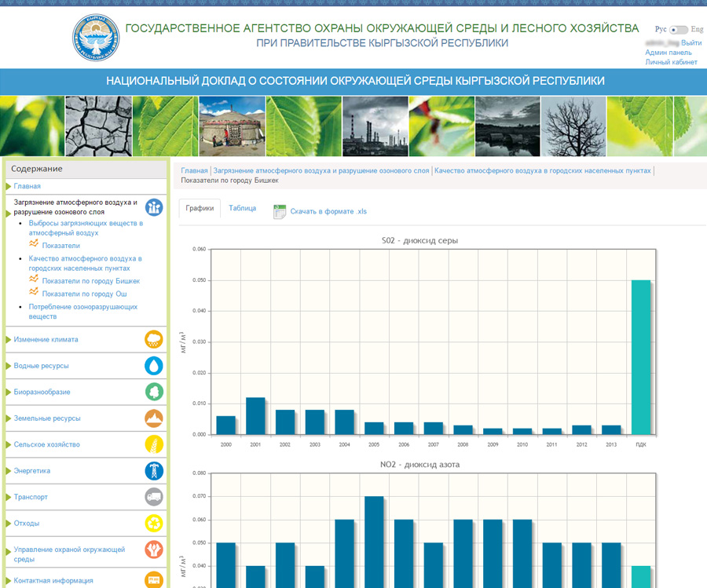
Task: Open Отходы section
Action: tap(27, 523)
